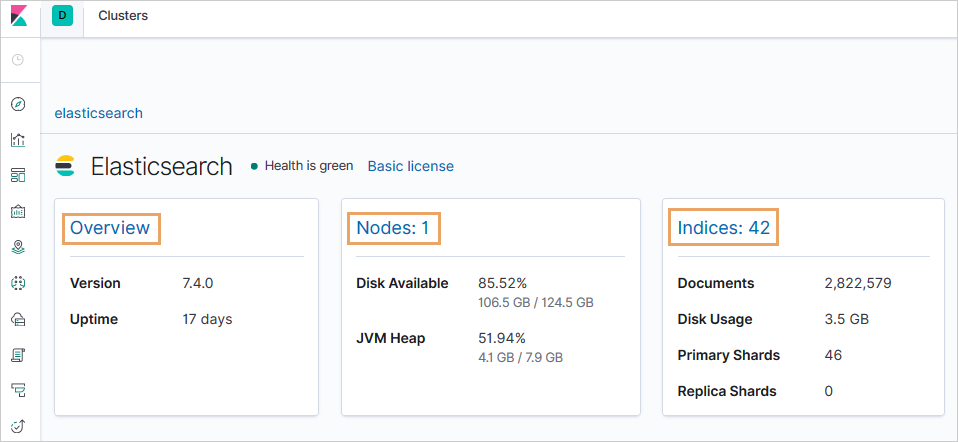The image size is (958, 442).
Task: Open the Maps sidebar icon
Action: (x=18, y=247)
